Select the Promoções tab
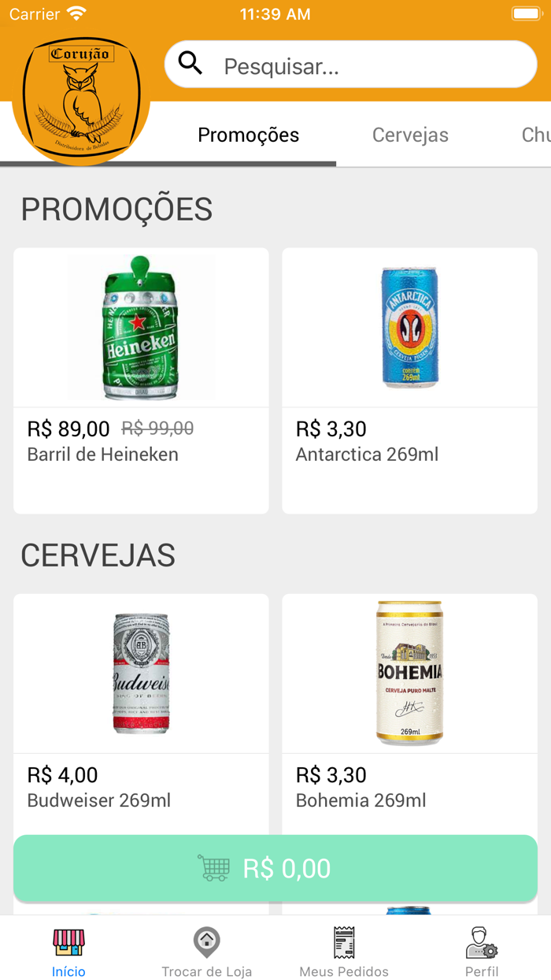This screenshot has height=980, width=551. [248, 135]
